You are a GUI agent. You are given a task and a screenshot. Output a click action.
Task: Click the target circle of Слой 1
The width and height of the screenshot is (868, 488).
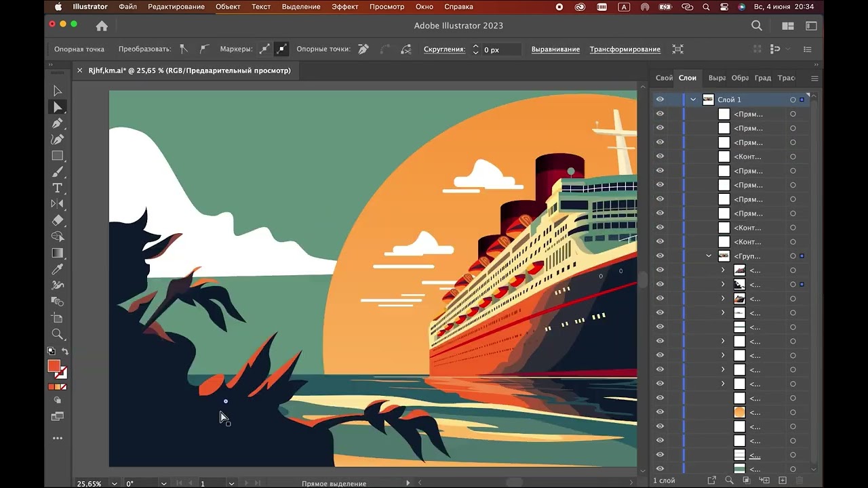793,100
